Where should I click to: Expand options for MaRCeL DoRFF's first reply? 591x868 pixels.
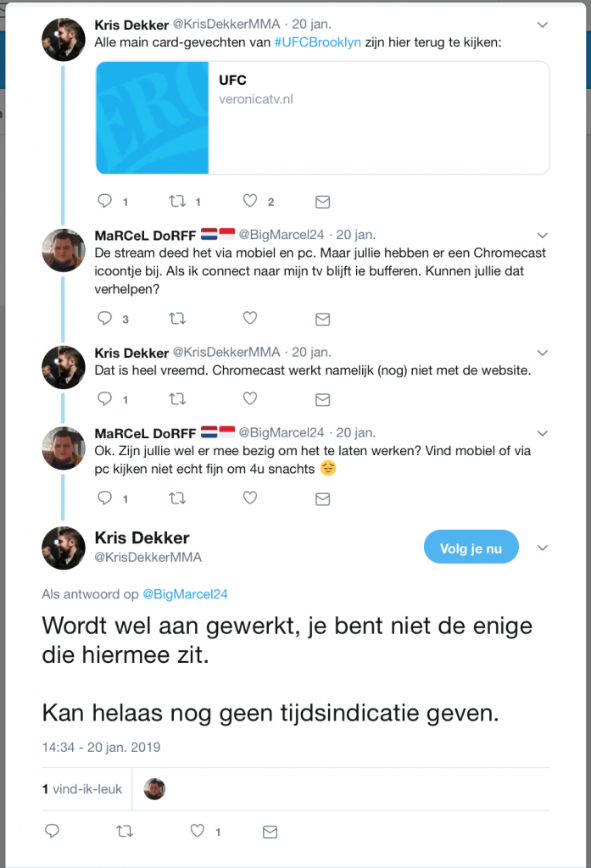coord(542,236)
